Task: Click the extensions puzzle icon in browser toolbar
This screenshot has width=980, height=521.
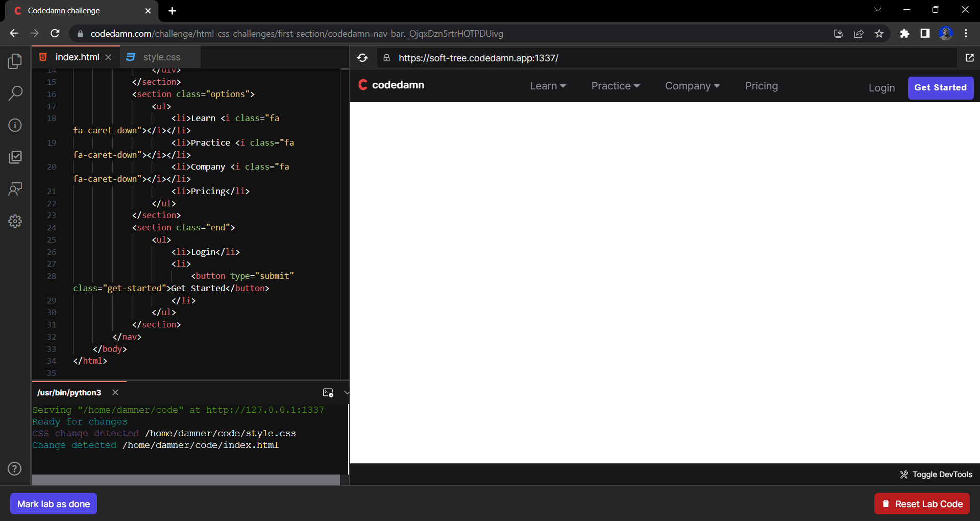Action: click(904, 33)
